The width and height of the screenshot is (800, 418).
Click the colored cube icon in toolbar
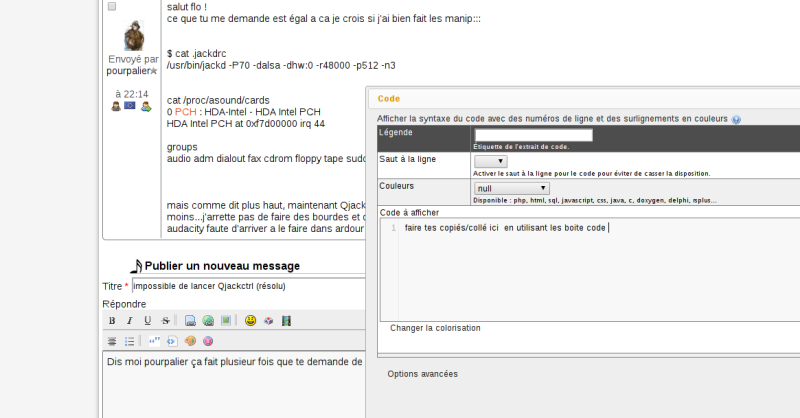click(268, 321)
